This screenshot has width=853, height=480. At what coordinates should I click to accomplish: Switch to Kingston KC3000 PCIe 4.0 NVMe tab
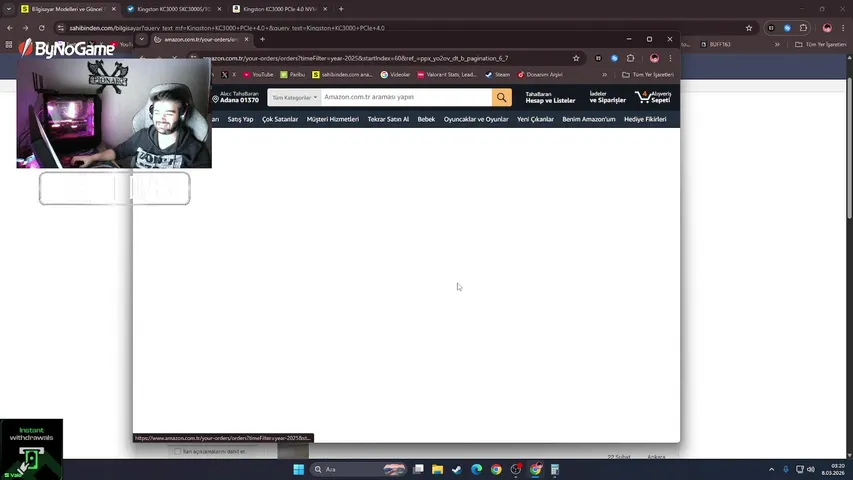280,9
